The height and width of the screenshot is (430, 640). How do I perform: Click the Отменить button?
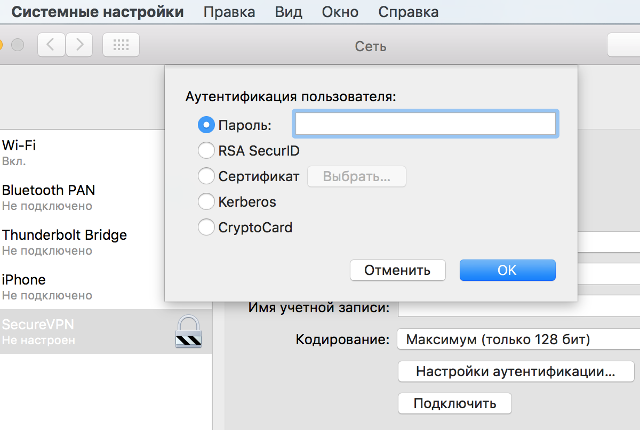398,270
